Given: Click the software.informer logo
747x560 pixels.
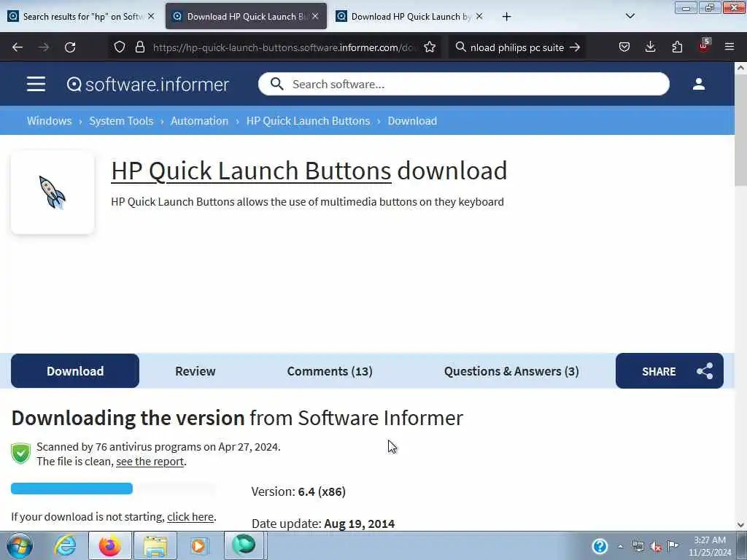Looking at the screenshot, I should (x=147, y=85).
